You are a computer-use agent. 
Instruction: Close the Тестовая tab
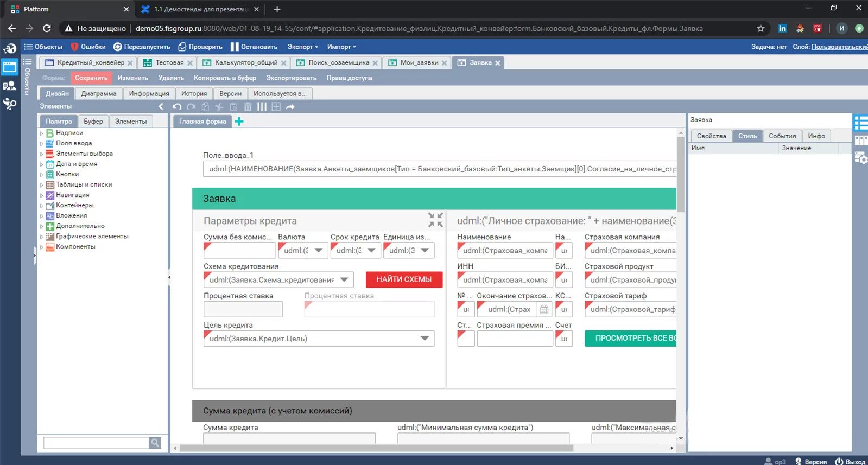coord(190,63)
